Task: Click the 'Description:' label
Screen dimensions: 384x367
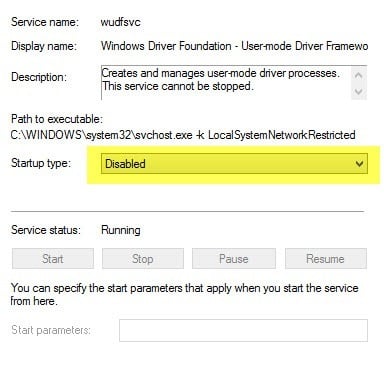Action: point(39,77)
